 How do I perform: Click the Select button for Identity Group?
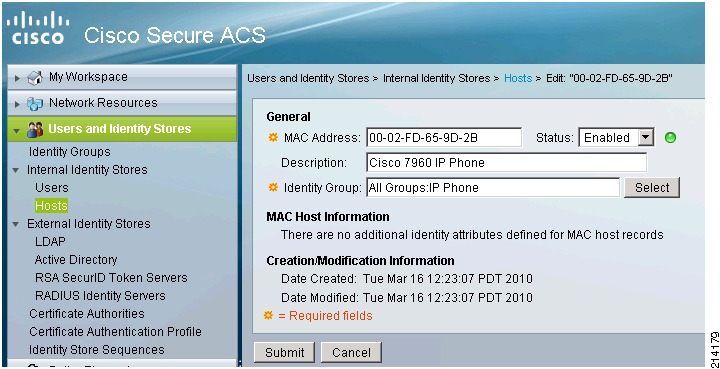[652, 188]
